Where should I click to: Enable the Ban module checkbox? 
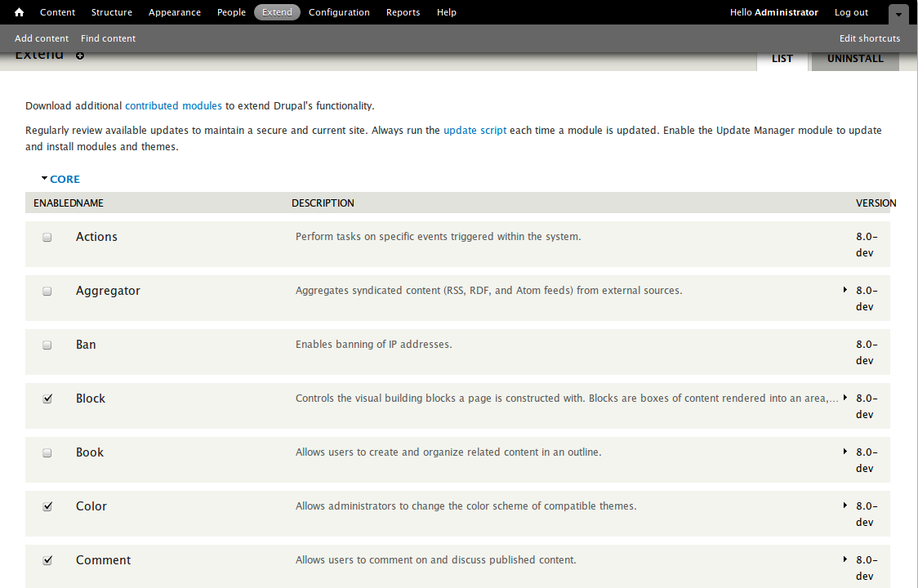(x=47, y=345)
